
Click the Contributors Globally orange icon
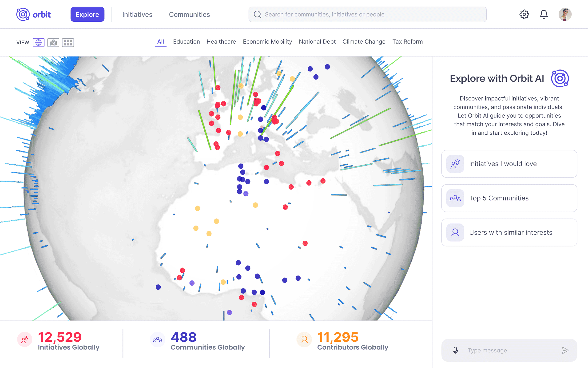(304, 339)
